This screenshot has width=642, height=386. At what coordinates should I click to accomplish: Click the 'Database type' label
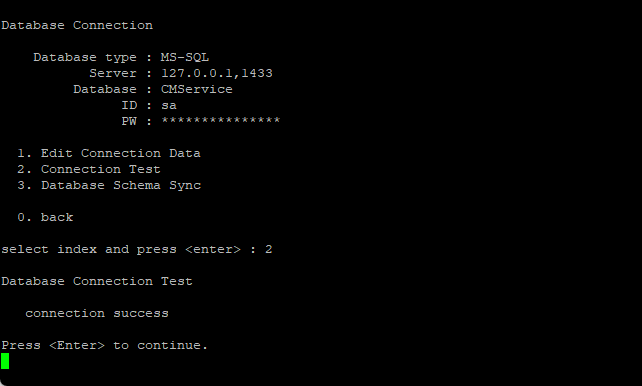(85, 57)
